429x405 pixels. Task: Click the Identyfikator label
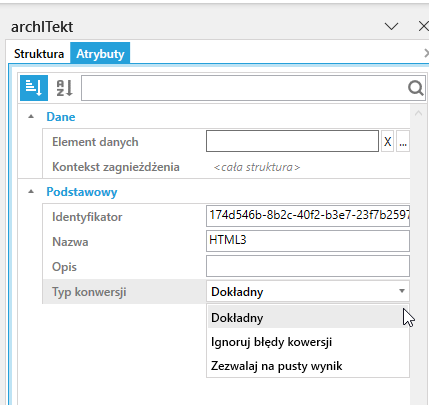[87, 217]
